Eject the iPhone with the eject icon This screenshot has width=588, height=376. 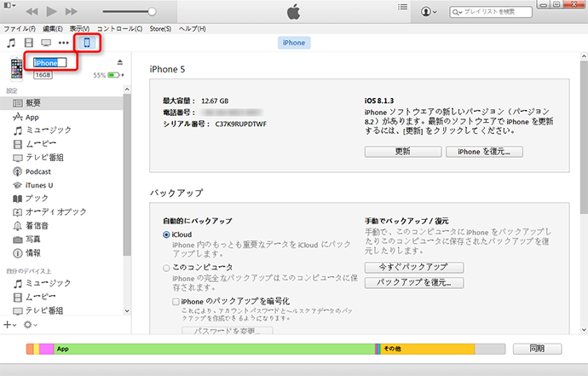[120, 62]
